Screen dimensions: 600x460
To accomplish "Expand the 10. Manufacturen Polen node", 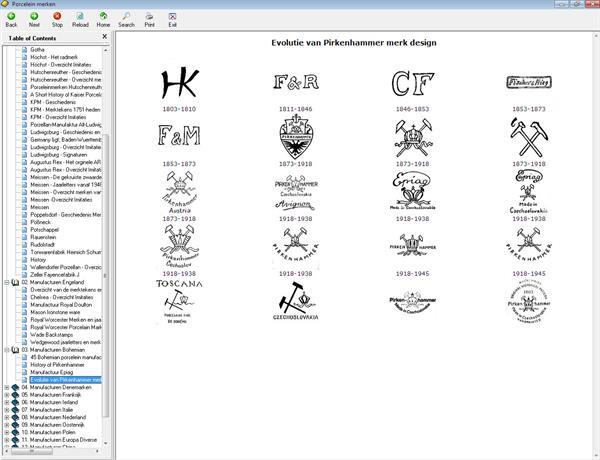I will coord(7,432).
